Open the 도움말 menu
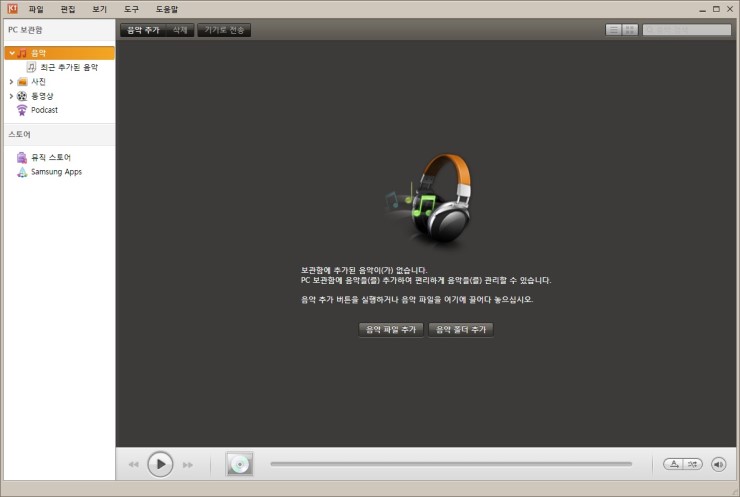 click(167, 9)
